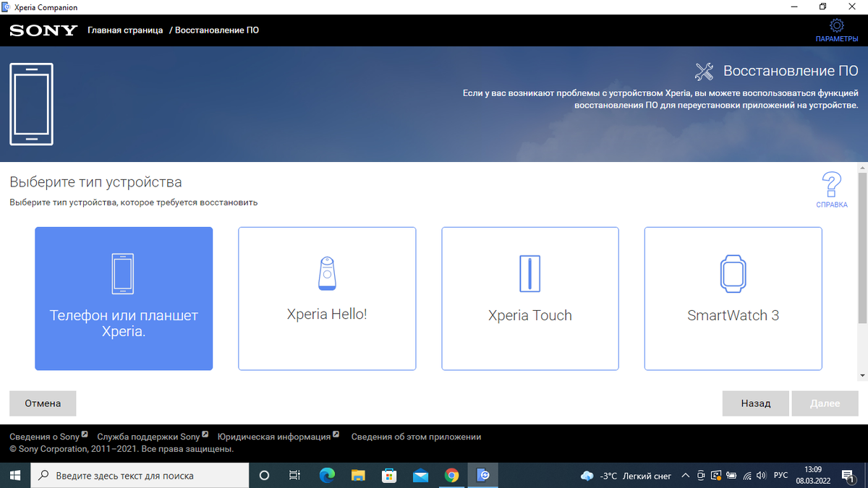Image resolution: width=868 pixels, height=488 pixels.
Task: Click wrench tools icon beside Восстановление ПО
Action: click(x=704, y=71)
